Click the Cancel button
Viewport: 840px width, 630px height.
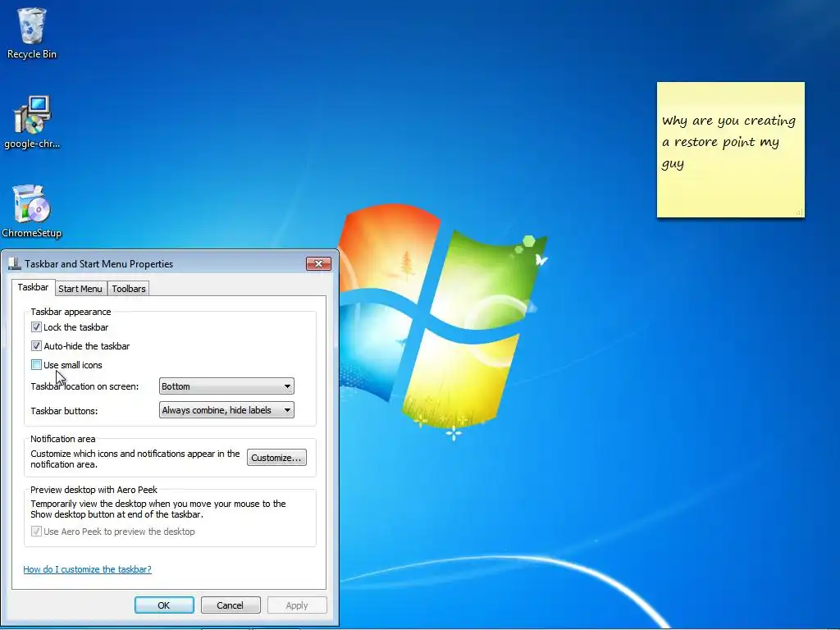[x=231, y=605]
